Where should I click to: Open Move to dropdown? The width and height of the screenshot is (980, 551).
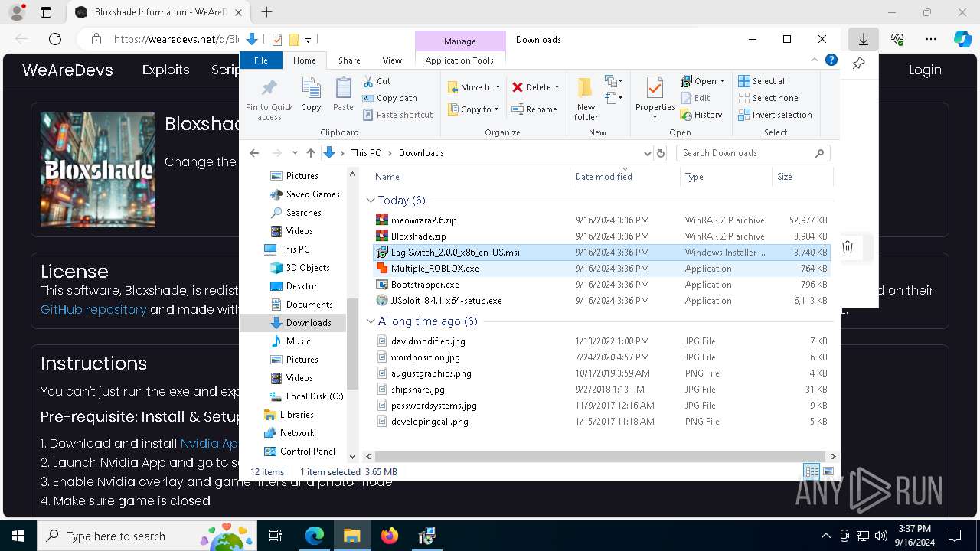point(473,87)
